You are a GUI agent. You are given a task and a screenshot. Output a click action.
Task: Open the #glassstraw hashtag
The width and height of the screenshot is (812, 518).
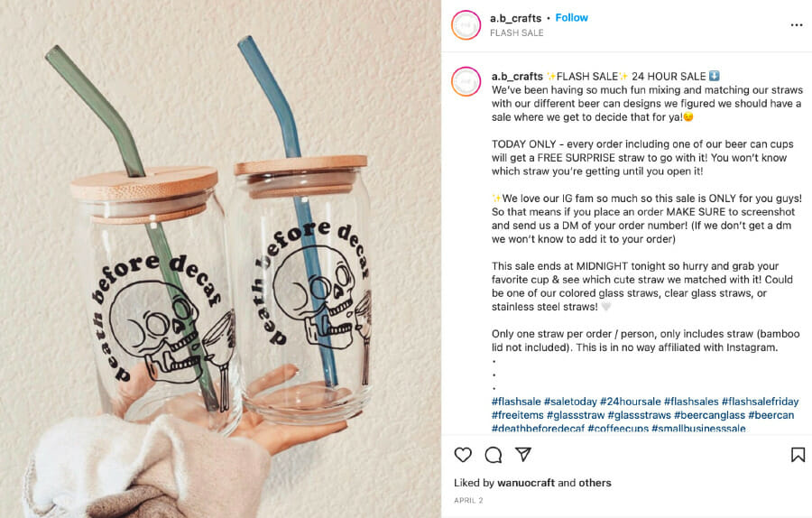576,415
